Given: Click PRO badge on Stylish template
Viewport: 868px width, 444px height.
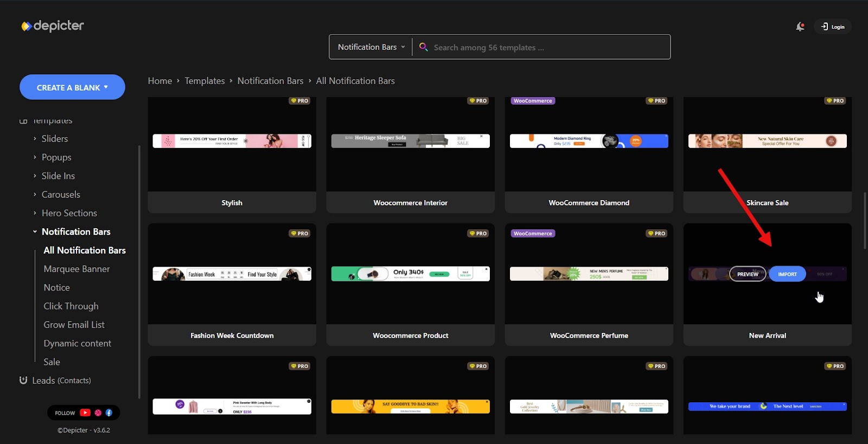Looking at the screenshot, I should coord(299,101).
